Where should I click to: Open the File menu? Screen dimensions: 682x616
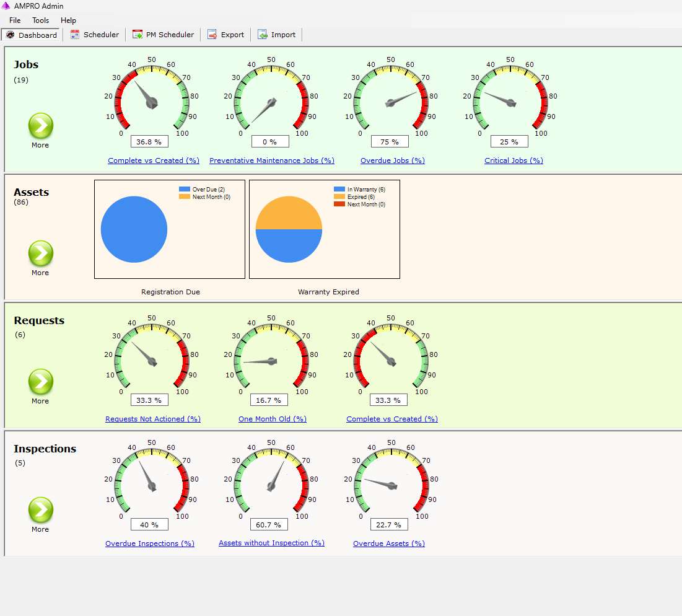tap(14, 20)
